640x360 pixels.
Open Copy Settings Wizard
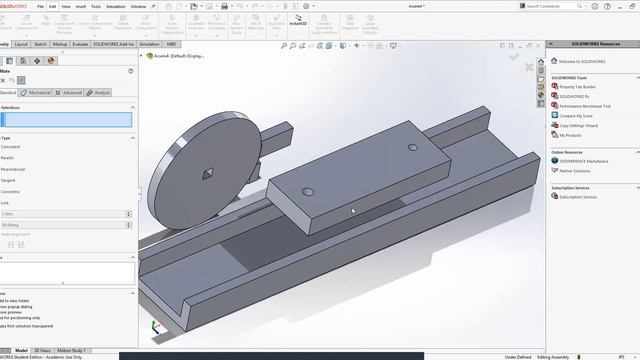(575, 126)
